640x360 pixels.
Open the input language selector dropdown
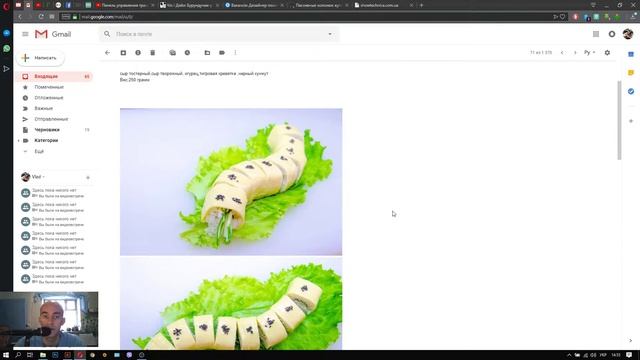pos(590,52)
